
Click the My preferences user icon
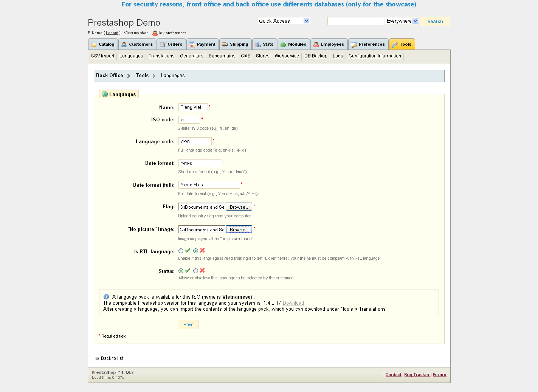[x=155, y=33]
